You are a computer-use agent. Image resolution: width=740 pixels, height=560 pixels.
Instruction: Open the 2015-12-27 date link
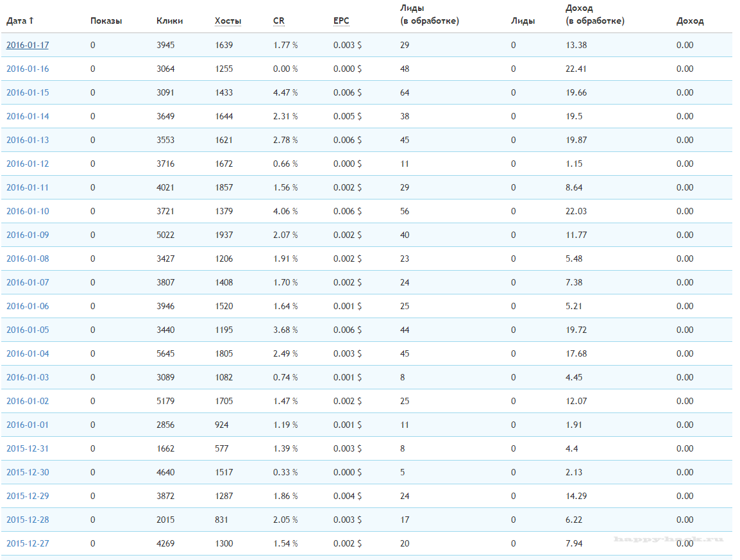click(28, 543)
